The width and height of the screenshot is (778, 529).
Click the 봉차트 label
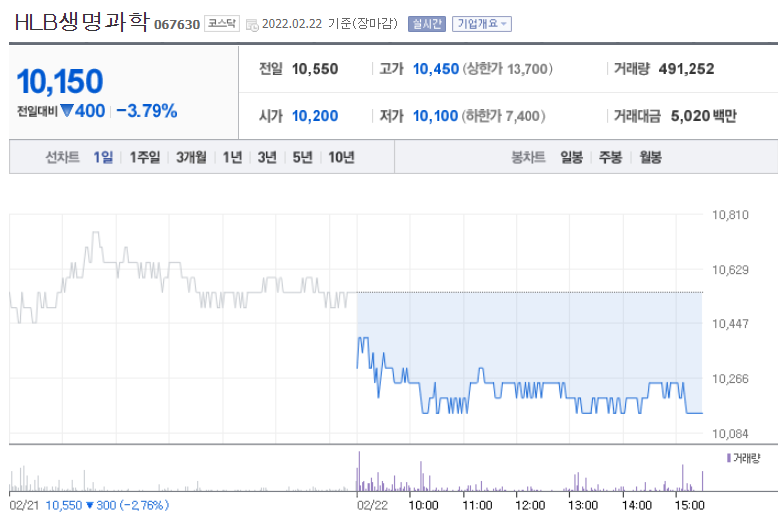pyautogui.click(x=528, y=157)
